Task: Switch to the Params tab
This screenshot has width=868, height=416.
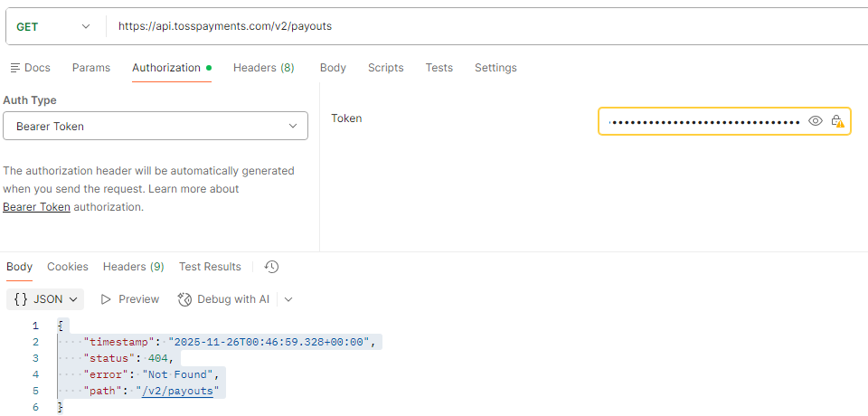Action: (x=91, y=68)
